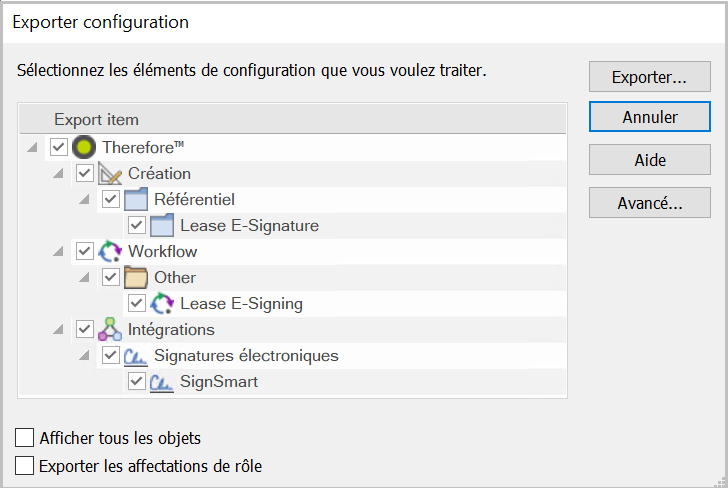Screen dimensions: 728x488
Task: Collapse the Signatures électroniques node
Action: 84,356
